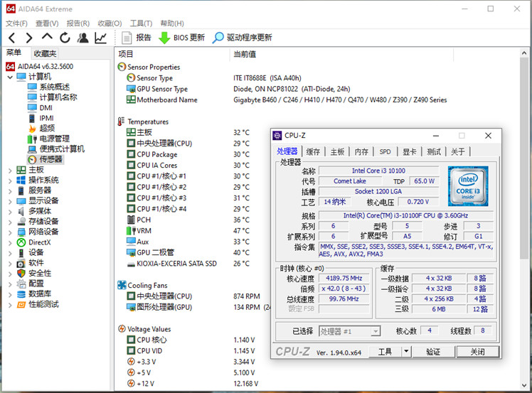Image resolution: width=532 pixels, height=393 pixels.
Task: Switch to the 收藏夹 tab in the sidebar
Action: point(45,53)
